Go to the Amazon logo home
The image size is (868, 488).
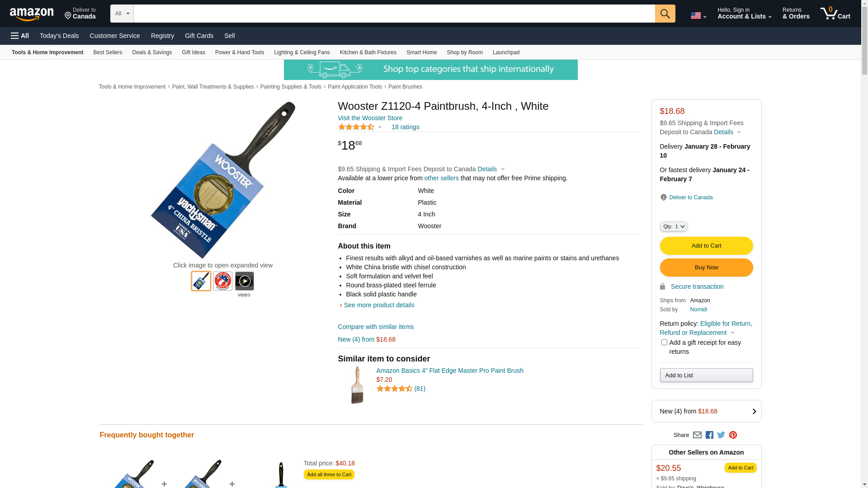pyautogui.click(x=32, y=14)
